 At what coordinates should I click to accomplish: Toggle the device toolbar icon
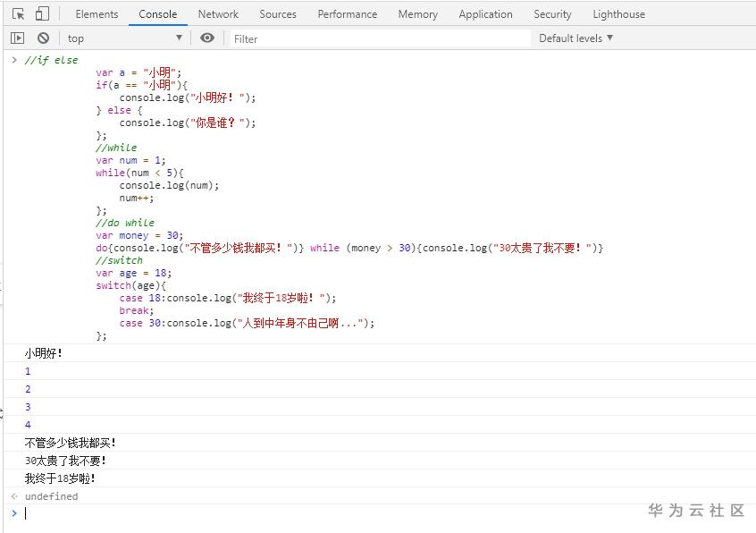(x=42, y=13)
